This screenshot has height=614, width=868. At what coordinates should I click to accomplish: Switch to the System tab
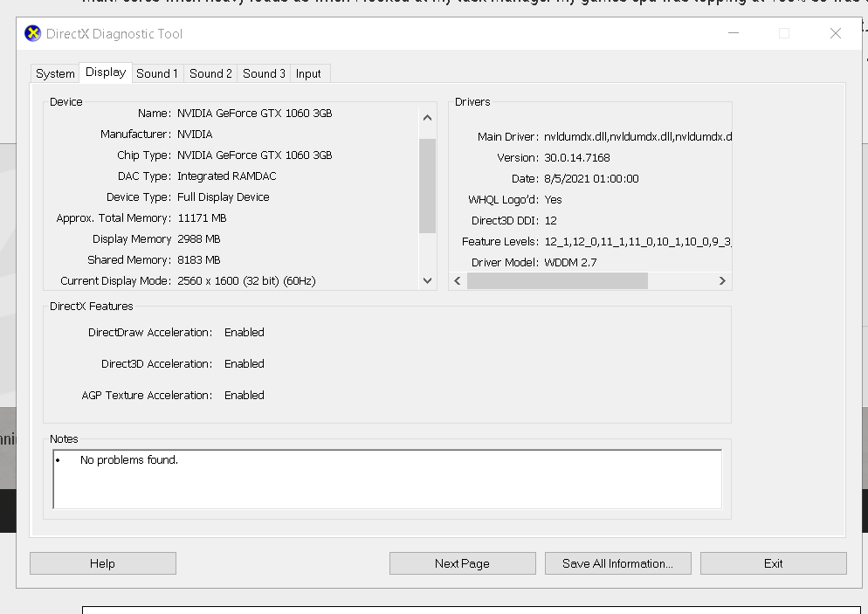pos(55,73)
